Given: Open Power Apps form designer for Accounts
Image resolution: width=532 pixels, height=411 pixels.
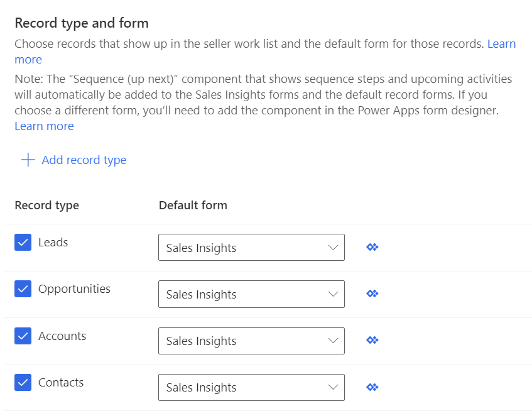Looking at the screenshot, I should click(372, 340).
